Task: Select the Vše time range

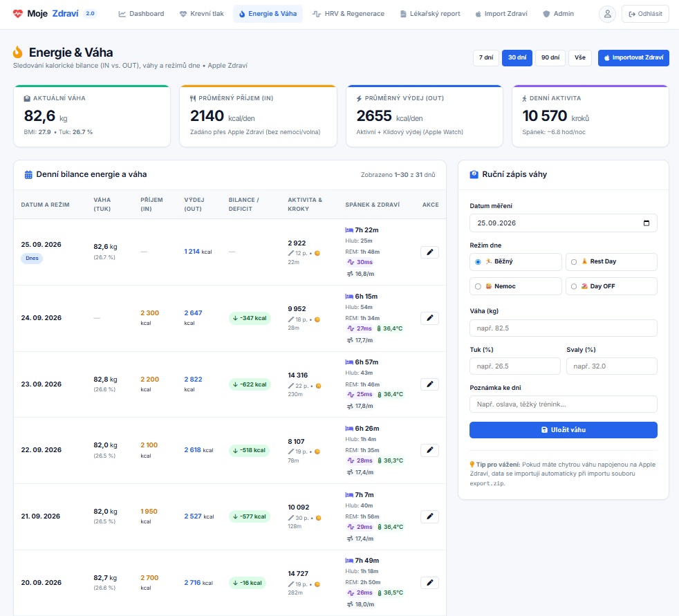Action: click(580, 57)
